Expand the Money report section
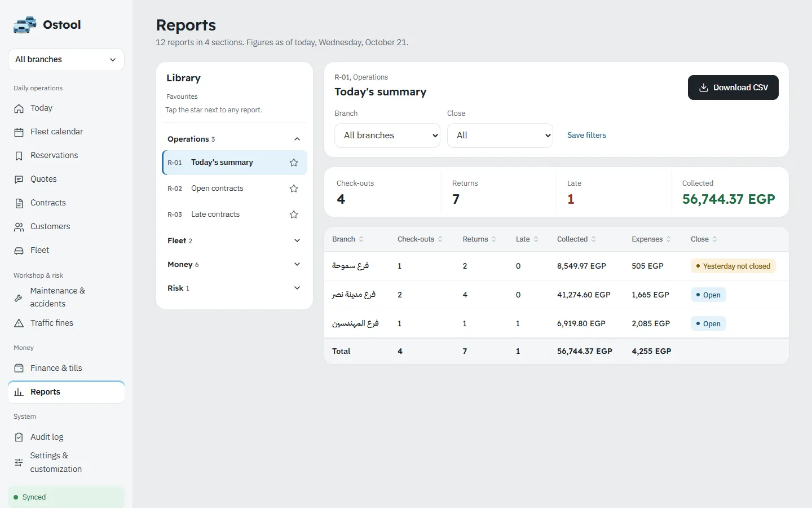 (x=235, y=264)
